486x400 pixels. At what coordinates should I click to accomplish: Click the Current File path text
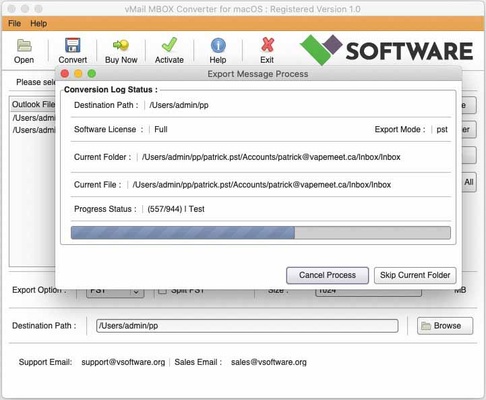coord(262,185)
